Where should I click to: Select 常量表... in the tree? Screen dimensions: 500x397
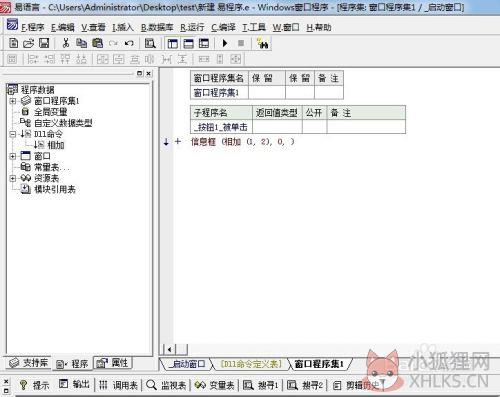(52, 167)
